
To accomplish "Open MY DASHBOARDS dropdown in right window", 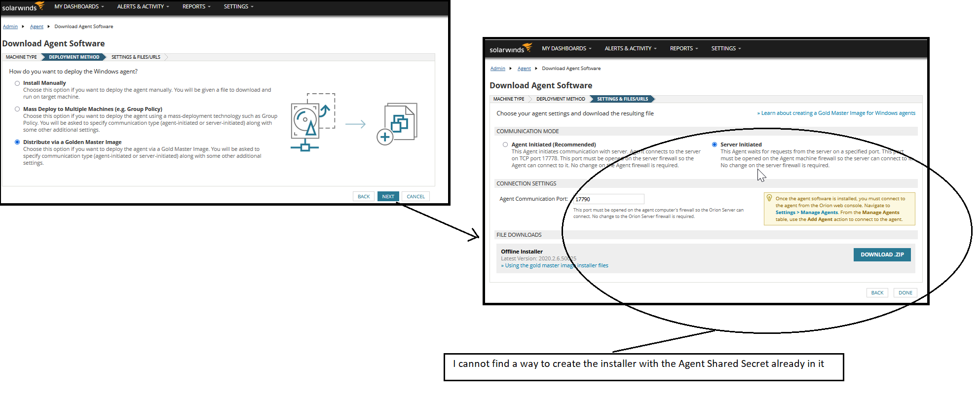I will [566, 48].
